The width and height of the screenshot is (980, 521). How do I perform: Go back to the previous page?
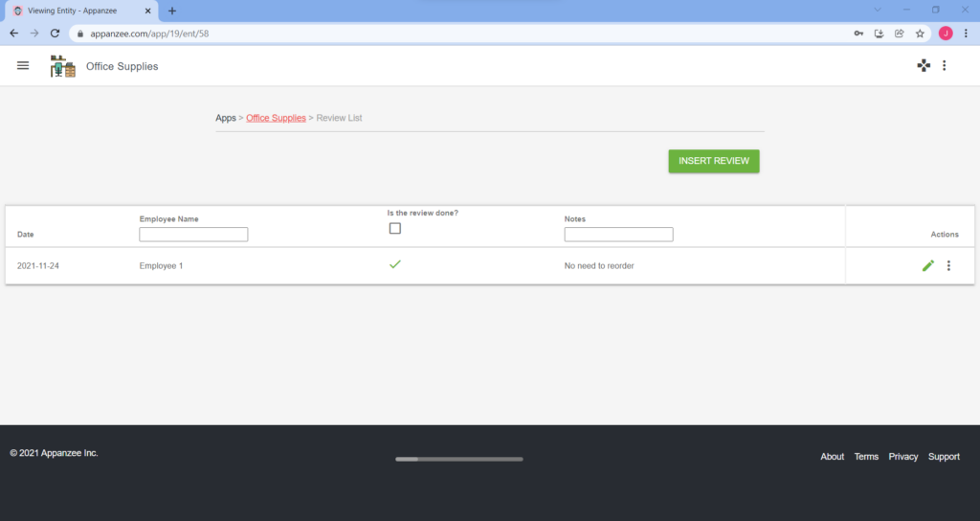[13, 34]
